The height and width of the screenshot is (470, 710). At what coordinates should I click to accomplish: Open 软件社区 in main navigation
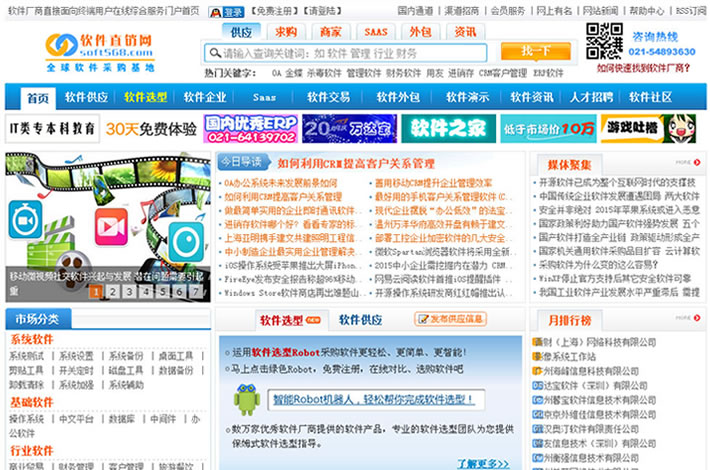coord(651,97)
